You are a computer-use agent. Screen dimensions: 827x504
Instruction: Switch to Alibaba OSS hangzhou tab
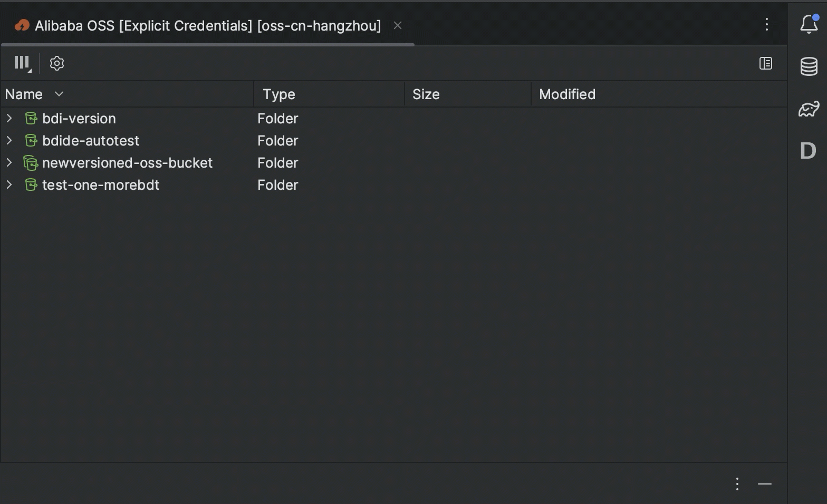tap(208, 25)
